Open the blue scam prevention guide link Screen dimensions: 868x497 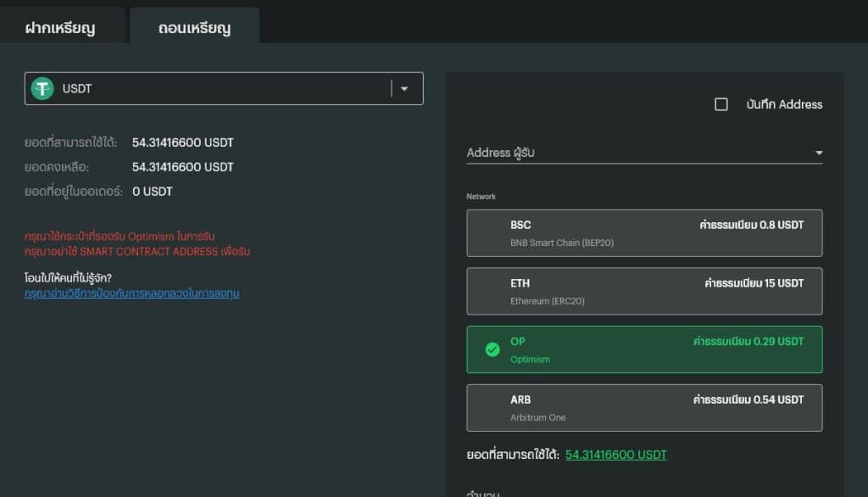click(131, 293)
